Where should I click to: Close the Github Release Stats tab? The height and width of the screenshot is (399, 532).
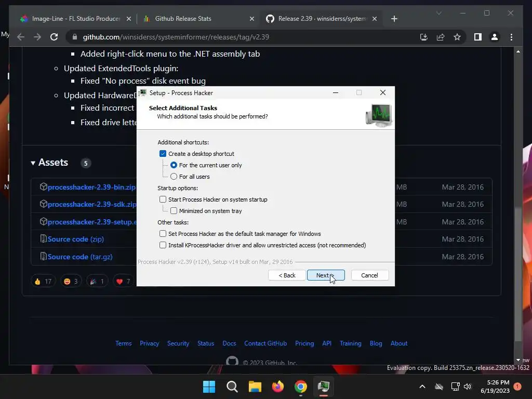[x=252, y=19]
